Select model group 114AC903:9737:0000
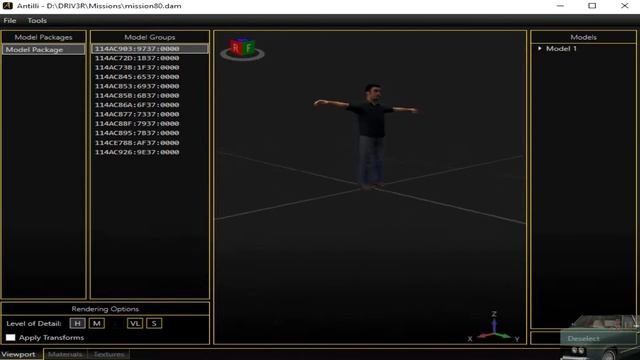This screenshot has height=360, width=640. (150, 49)
